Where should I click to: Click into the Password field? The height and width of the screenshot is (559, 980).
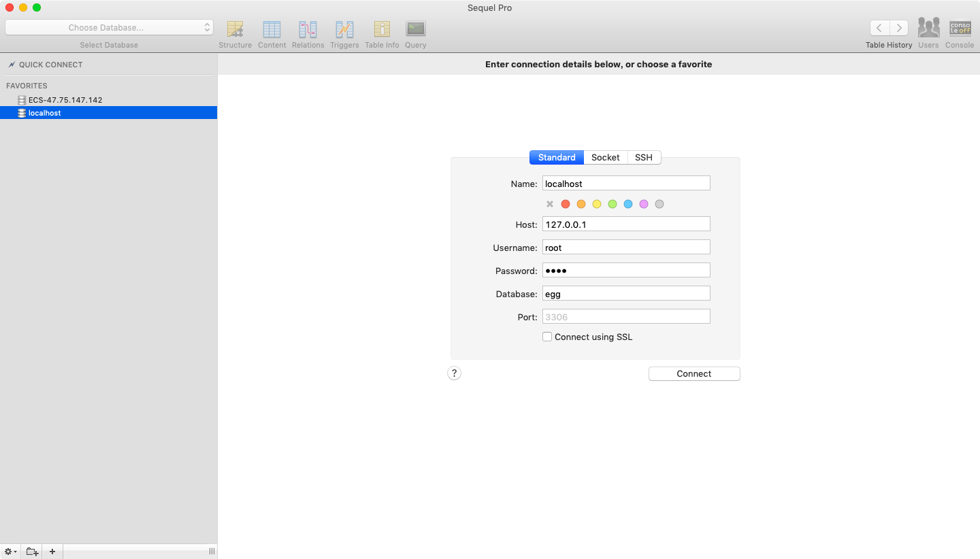pyautogui.click(x=626, y=271)
